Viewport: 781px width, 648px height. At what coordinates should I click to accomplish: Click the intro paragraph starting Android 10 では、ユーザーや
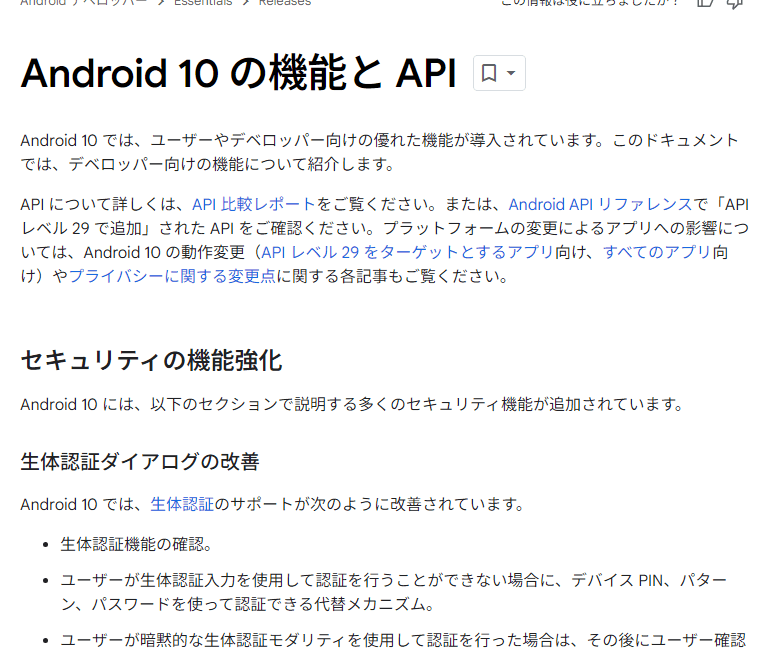(x=379, y=152)
